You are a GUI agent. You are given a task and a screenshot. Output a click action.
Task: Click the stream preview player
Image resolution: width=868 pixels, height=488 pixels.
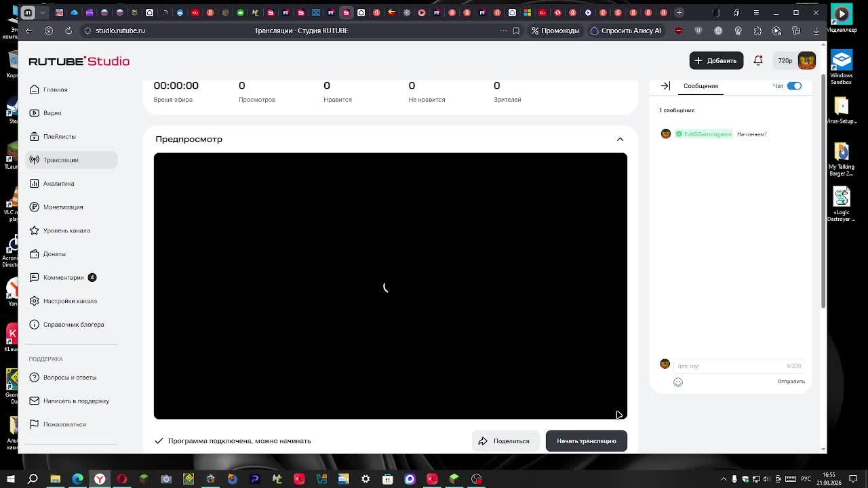click(x=391, y=286)
